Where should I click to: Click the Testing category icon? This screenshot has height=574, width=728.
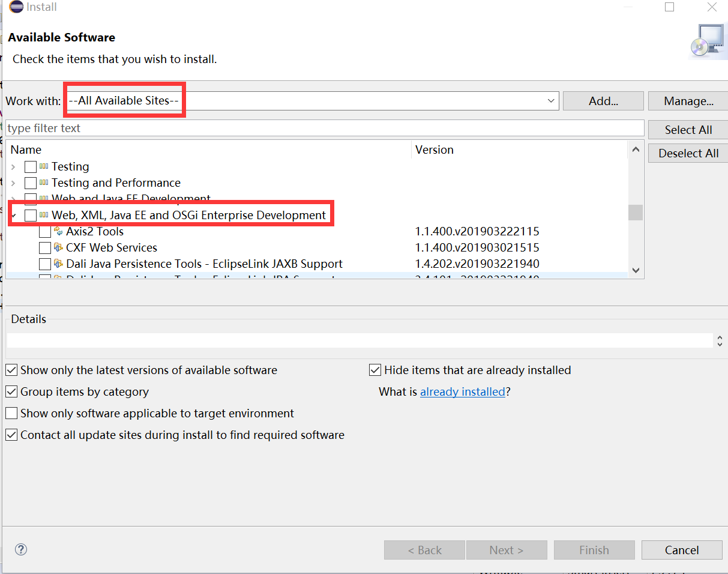point(44,167)
